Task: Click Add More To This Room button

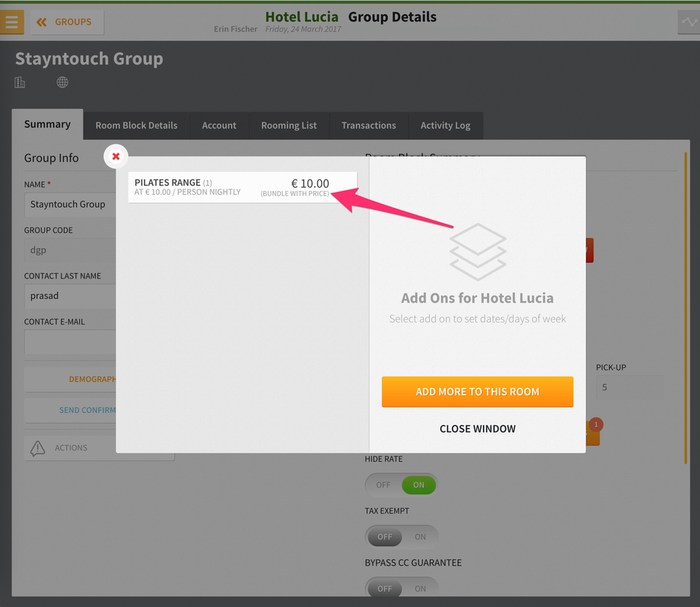Action: pyautogui.click(x=477, y=392)
